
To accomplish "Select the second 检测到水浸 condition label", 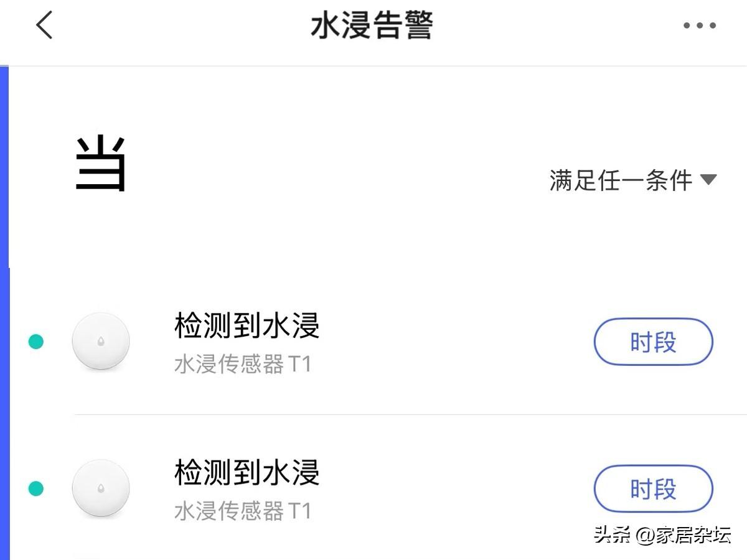I will pos(247,473).
